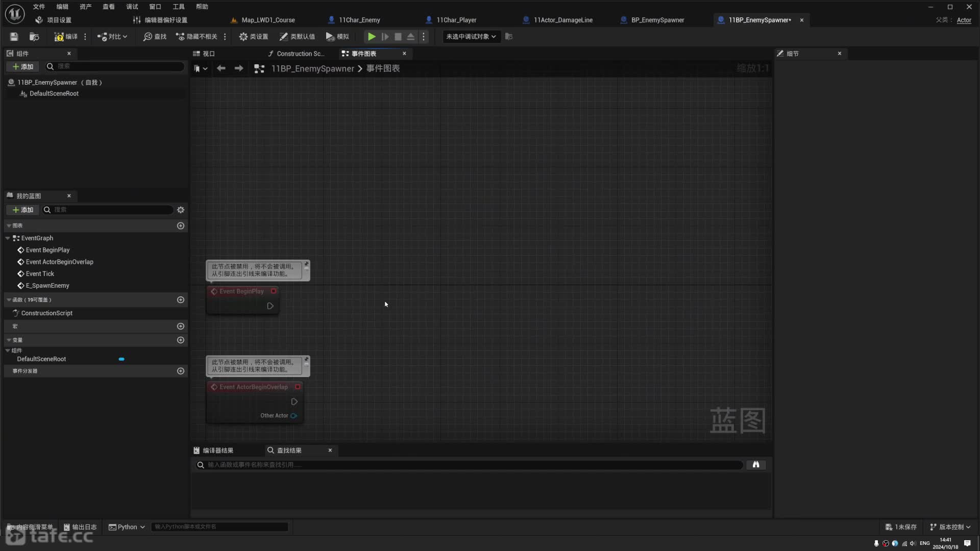Click the components search field
Image resolution: width=980 pixels, height=551 pixels.
[115, 66]
